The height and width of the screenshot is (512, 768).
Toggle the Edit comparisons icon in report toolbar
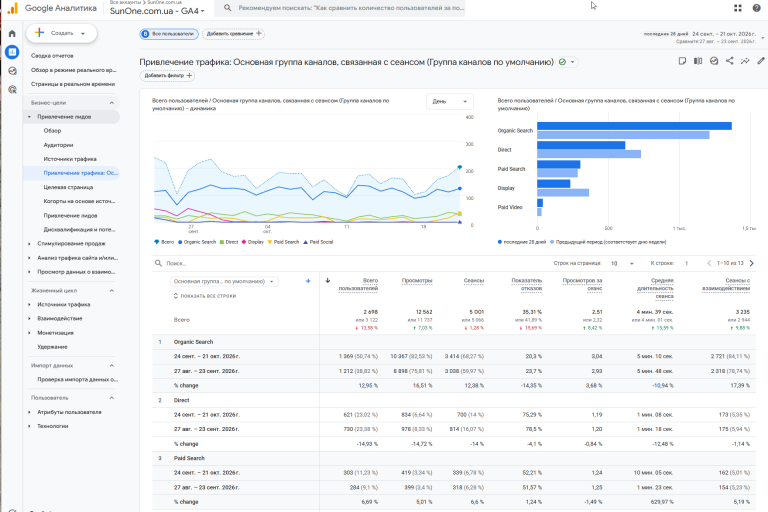(x=698, y=61)
